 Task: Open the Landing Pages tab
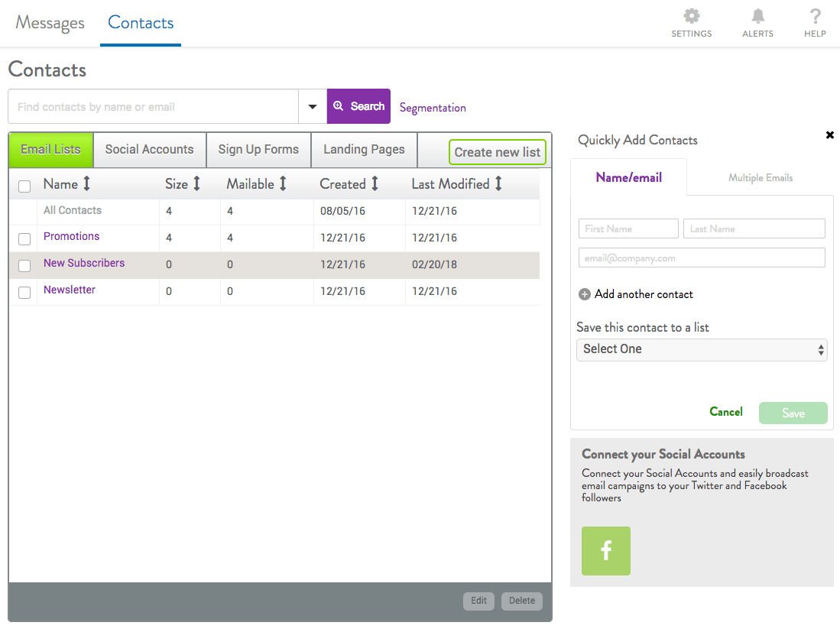coord(364,150)
